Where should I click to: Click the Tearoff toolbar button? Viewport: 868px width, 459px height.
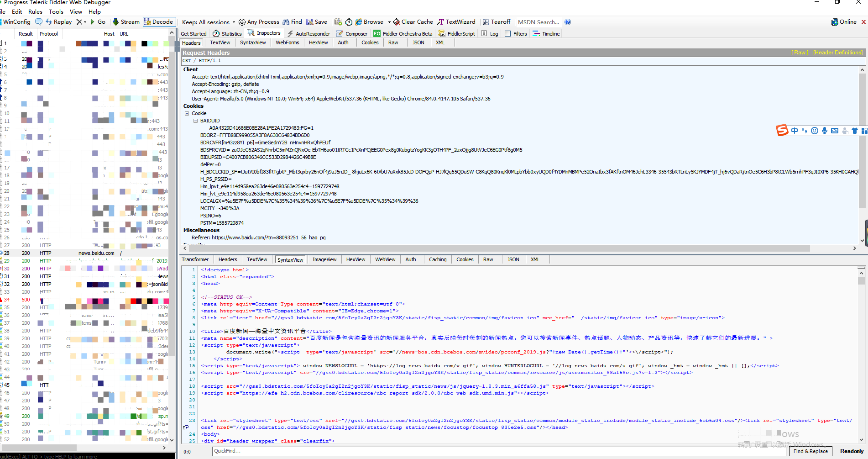pyautogui.click(x=497, y=22)
